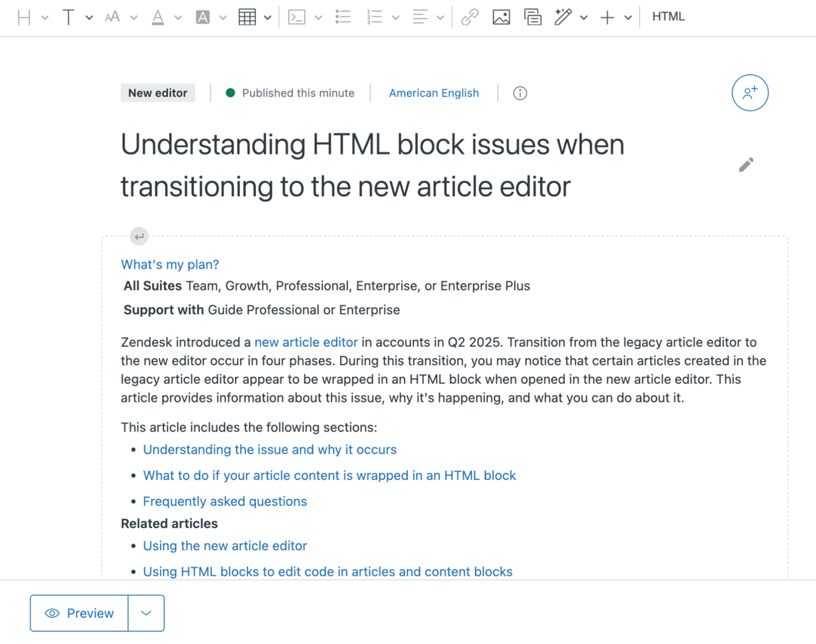Open the background color dropdown arrow

pyautogui.click(x=223, y=18)
